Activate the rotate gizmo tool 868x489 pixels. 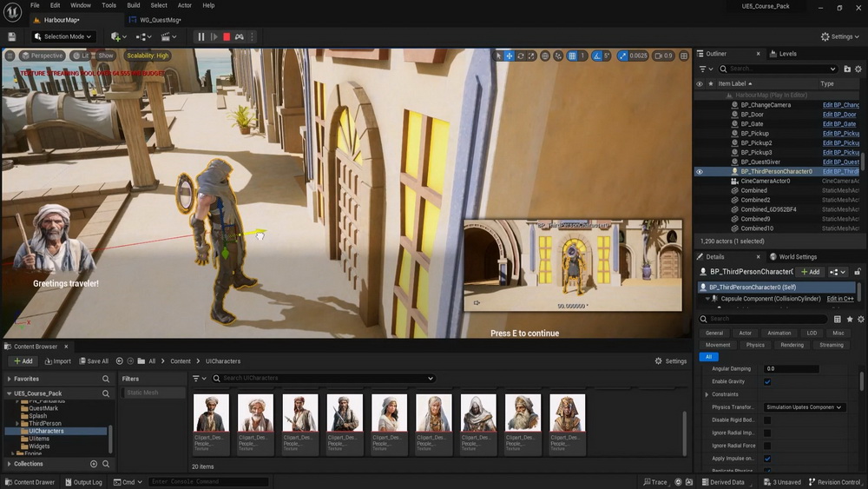[520, 56]
